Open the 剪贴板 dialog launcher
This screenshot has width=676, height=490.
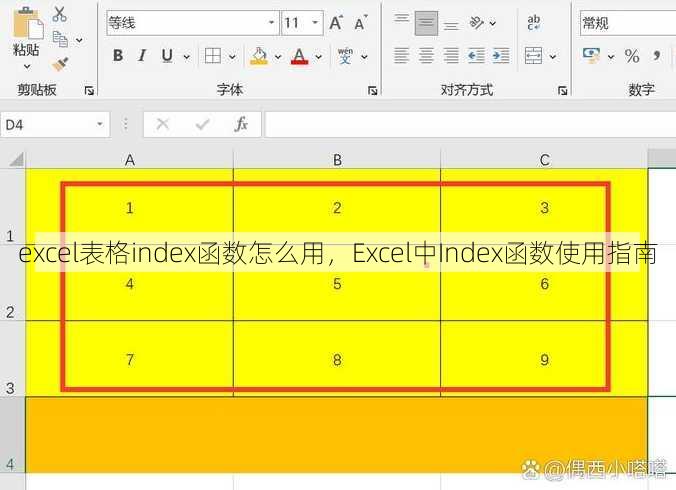click(x=89, y=90)
